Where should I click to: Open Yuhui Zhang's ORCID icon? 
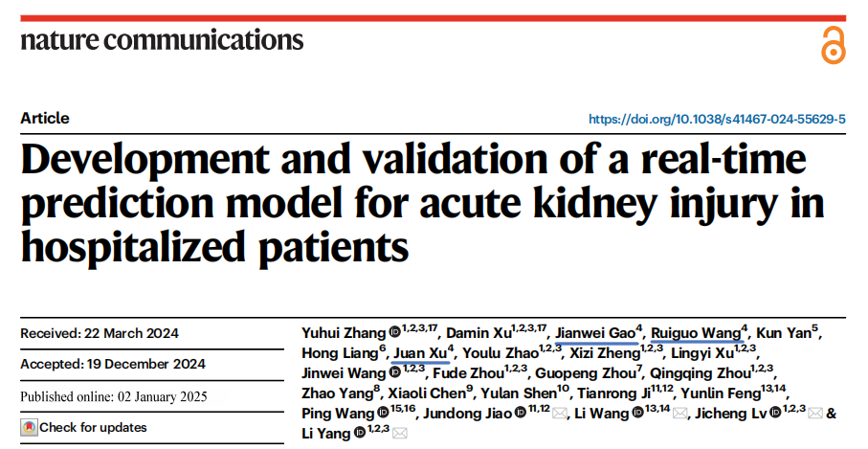tap(394, 332)
